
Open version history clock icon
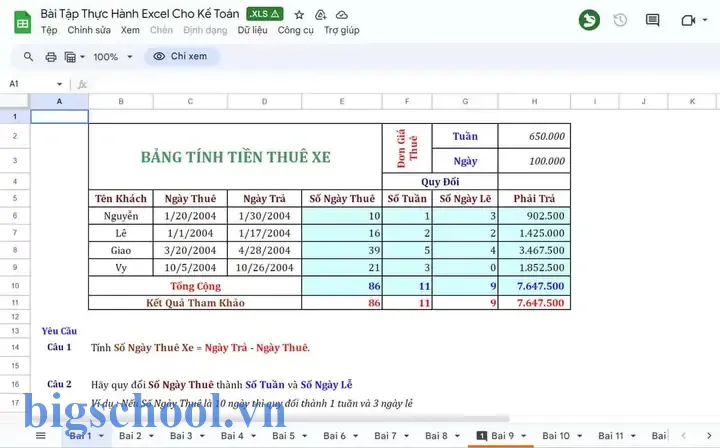click(x=620, y=20)
